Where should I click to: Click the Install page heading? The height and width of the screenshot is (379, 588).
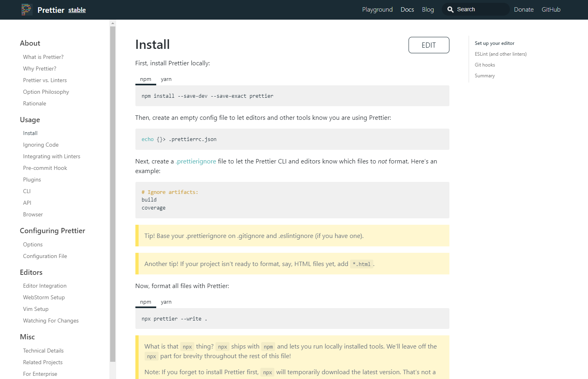[153, 44]
